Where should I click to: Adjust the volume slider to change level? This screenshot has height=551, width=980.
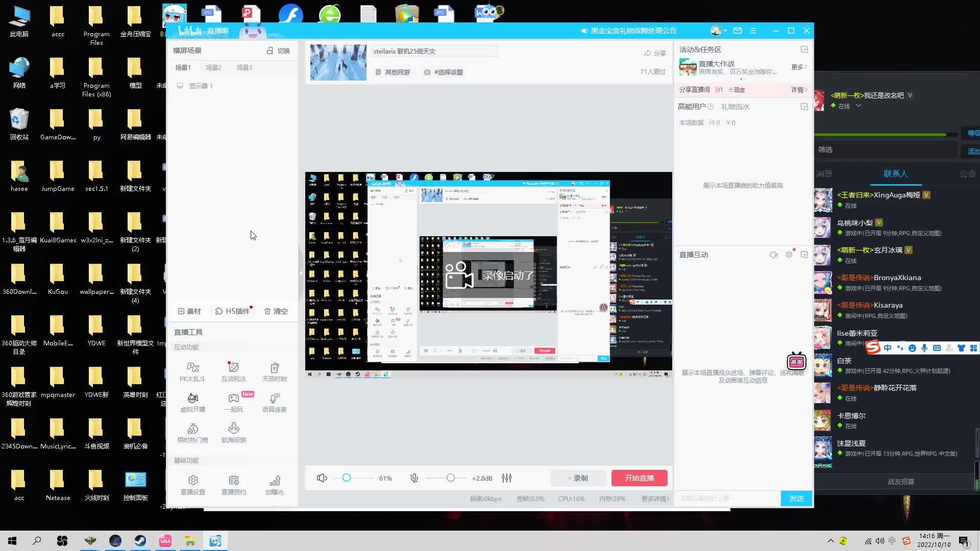coord(347,479)
